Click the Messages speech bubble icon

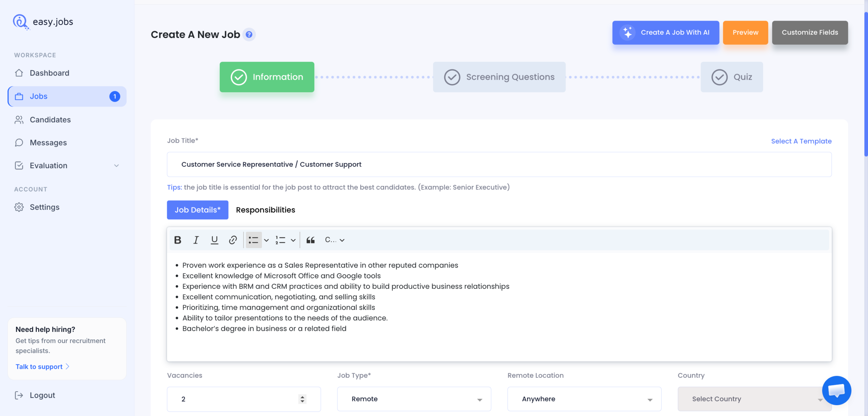point(19,143)
